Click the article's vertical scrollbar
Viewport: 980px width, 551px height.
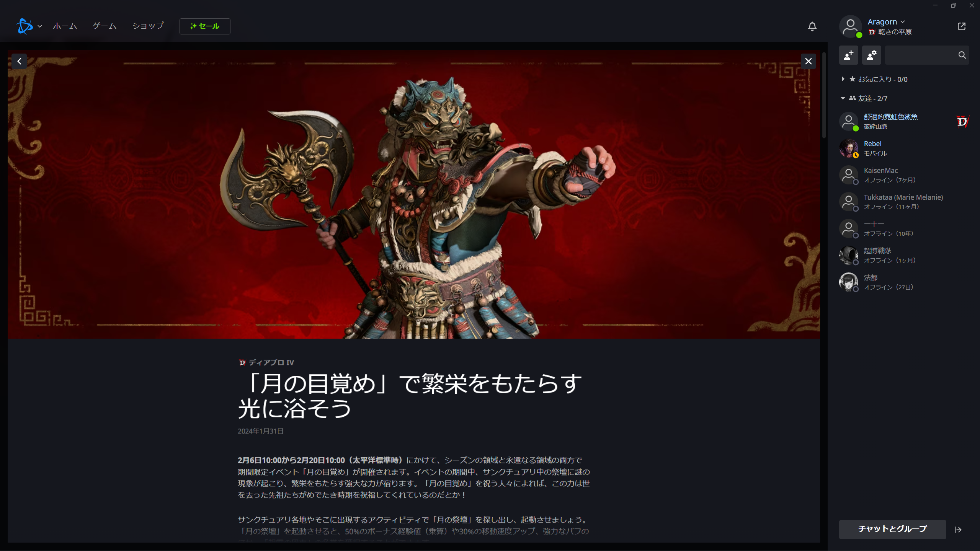(x=824, y=96)
